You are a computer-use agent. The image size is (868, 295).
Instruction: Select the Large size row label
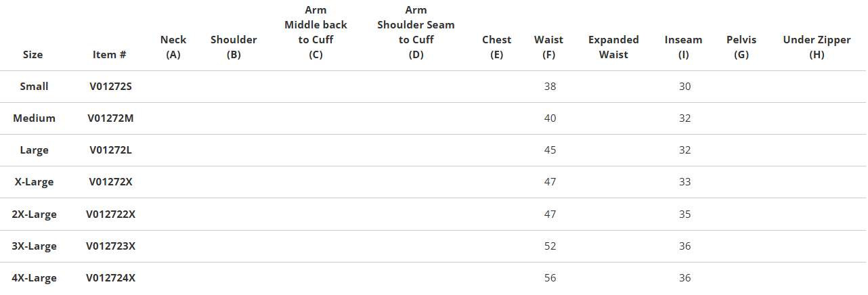tap(34, 150)
